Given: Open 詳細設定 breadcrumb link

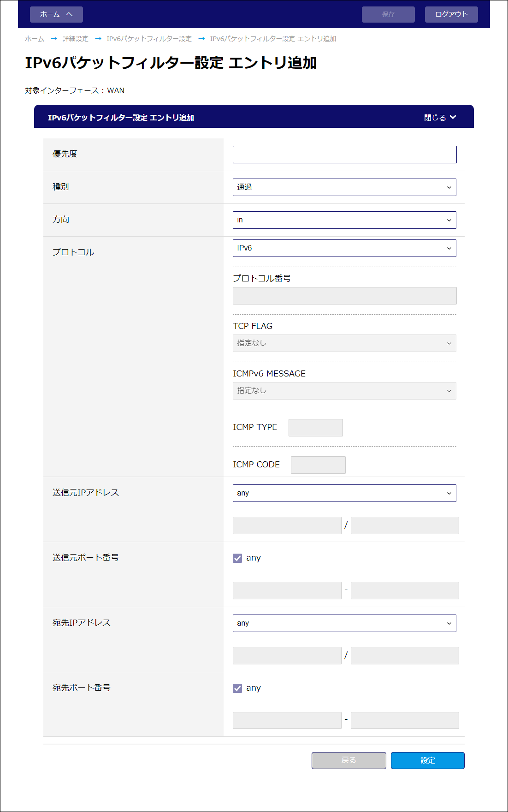Looking at the screenshot, I should click(x=75, y=39).
